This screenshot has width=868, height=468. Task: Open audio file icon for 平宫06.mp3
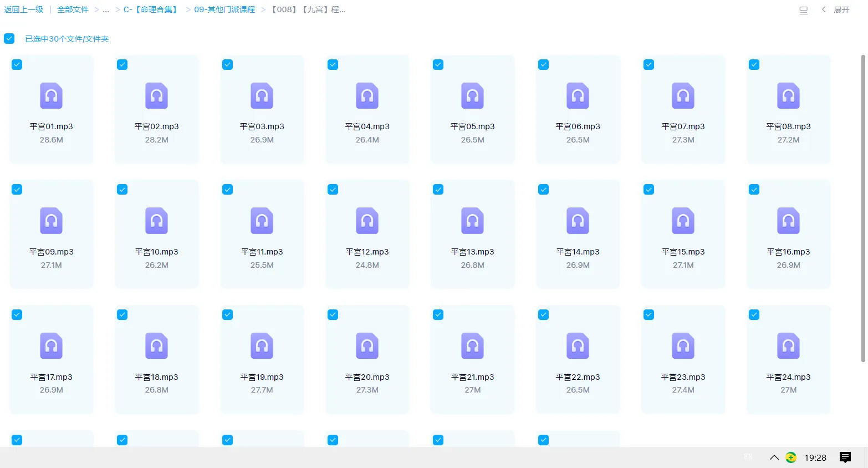pos(578,96)
